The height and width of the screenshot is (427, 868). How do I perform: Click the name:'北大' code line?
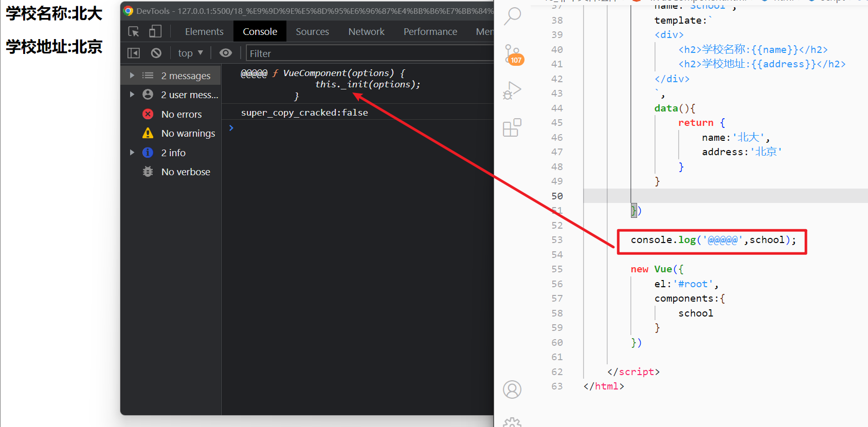(x=736, y=138)
